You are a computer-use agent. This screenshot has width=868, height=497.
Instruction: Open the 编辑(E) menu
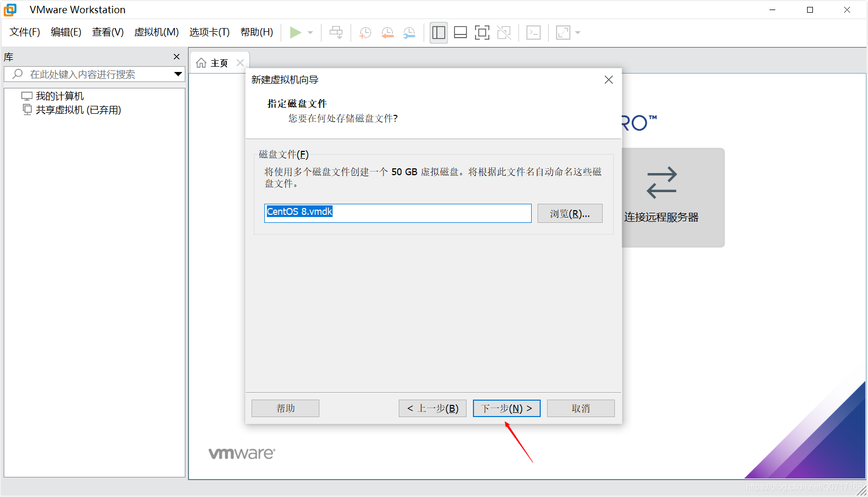[x=66, y=32]
